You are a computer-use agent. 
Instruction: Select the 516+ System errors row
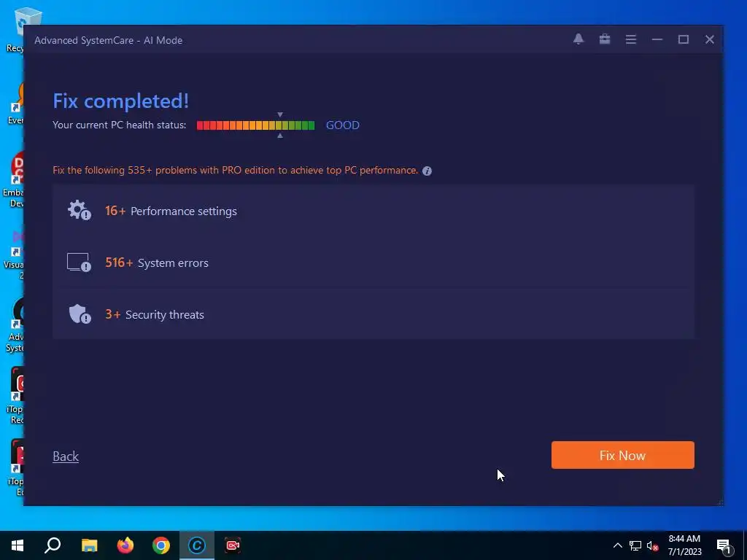coord(373,262)
